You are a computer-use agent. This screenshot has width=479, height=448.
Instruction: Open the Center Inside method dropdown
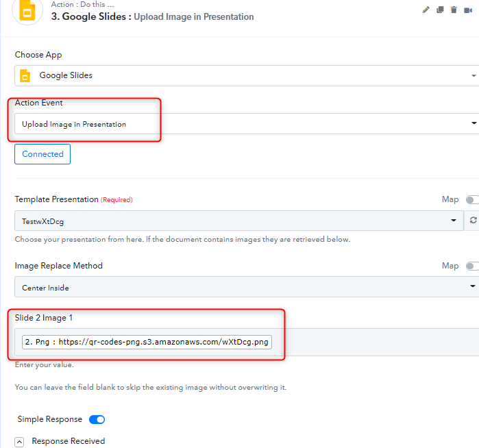tap(247, 287)
